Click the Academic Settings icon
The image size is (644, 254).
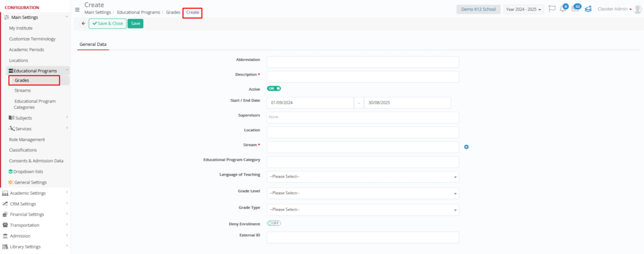5,193
